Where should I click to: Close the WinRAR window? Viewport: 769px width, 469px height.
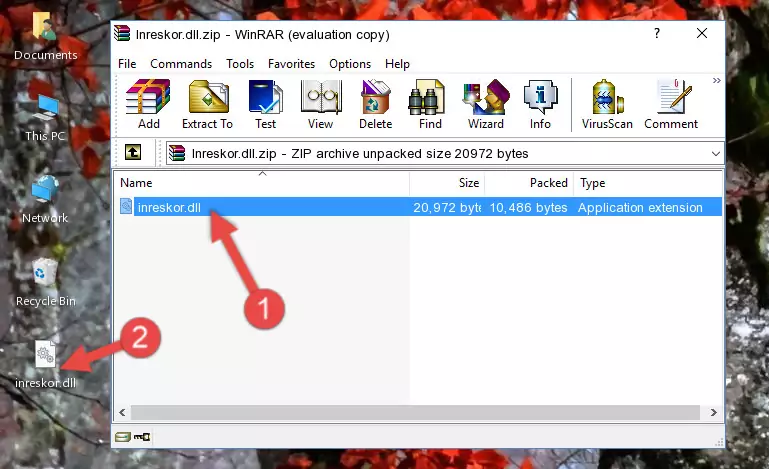tap(702, 33)
